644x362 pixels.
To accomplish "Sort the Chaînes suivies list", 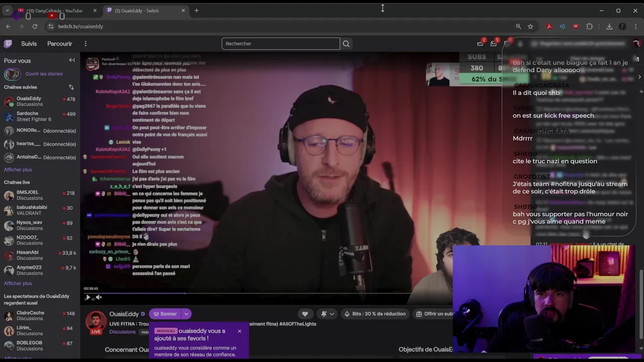I will [x=71, y=87].
